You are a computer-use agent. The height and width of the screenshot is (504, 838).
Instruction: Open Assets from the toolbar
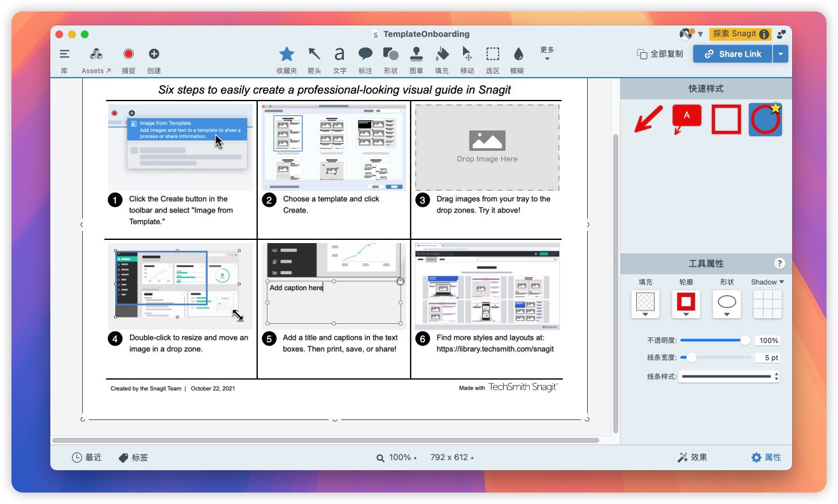click(x=96, y=60)
